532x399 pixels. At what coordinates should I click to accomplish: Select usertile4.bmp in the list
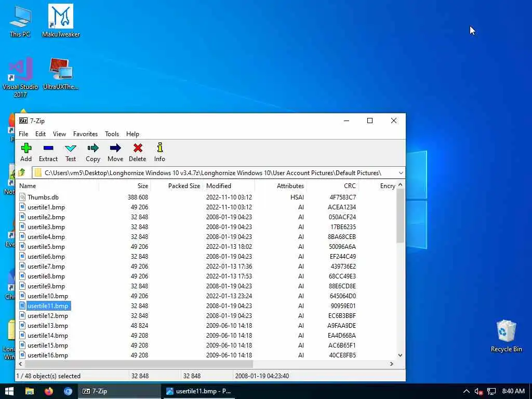(46, 236)
